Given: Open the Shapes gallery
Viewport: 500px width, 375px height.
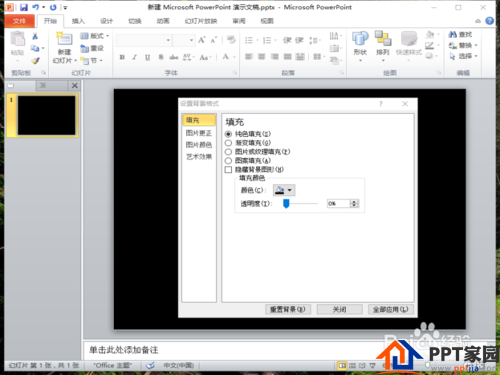Looking at the screenshot, I should click(x=360, y=47).
